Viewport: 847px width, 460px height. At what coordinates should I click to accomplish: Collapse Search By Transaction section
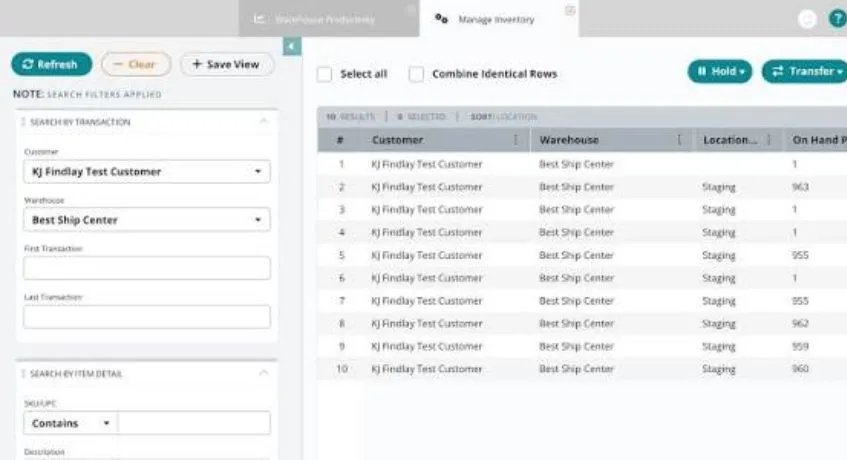[264, 121]
